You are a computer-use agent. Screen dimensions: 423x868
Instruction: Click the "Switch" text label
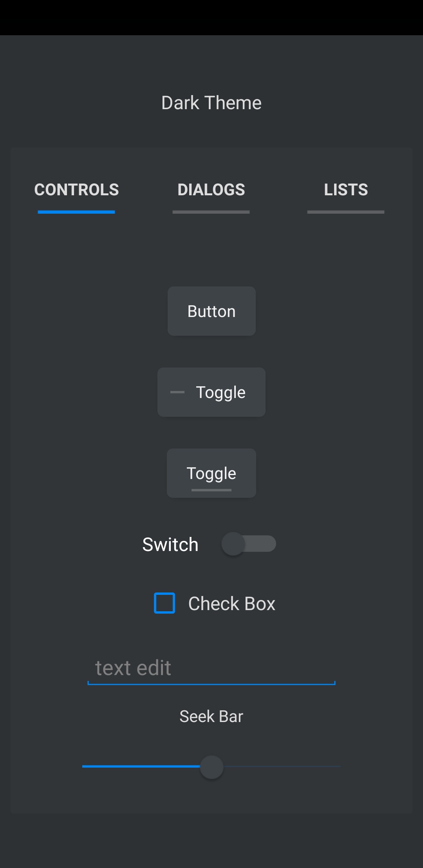[x=170, y=544]
